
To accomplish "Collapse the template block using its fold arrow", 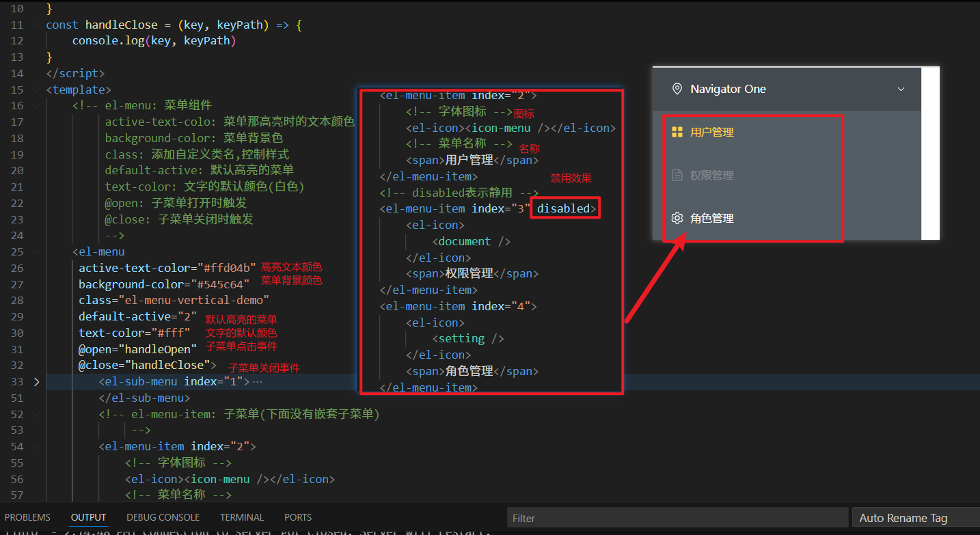I will coord(36,89).
